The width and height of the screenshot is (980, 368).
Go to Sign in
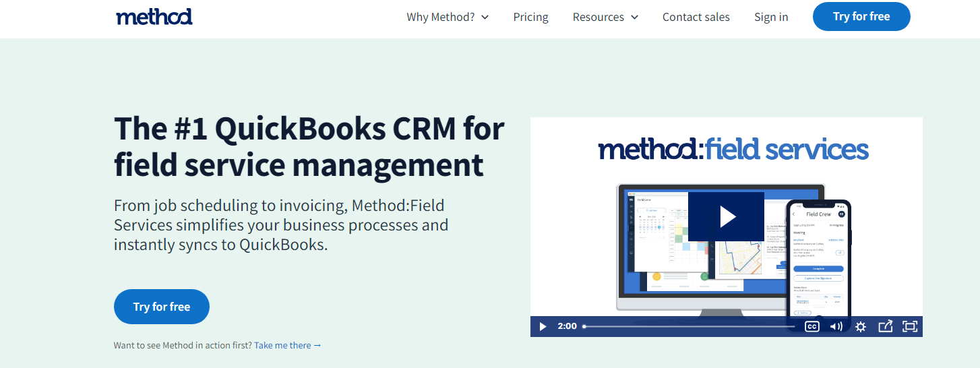771,17
